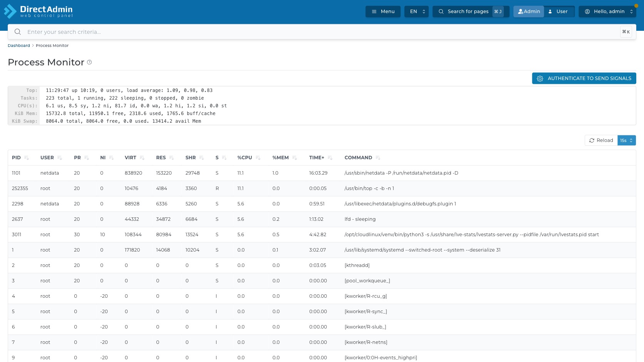Click the DirectAdmin logo
Image resolution: width=644 pixels, height=362 pixels.
coord(38,11)
